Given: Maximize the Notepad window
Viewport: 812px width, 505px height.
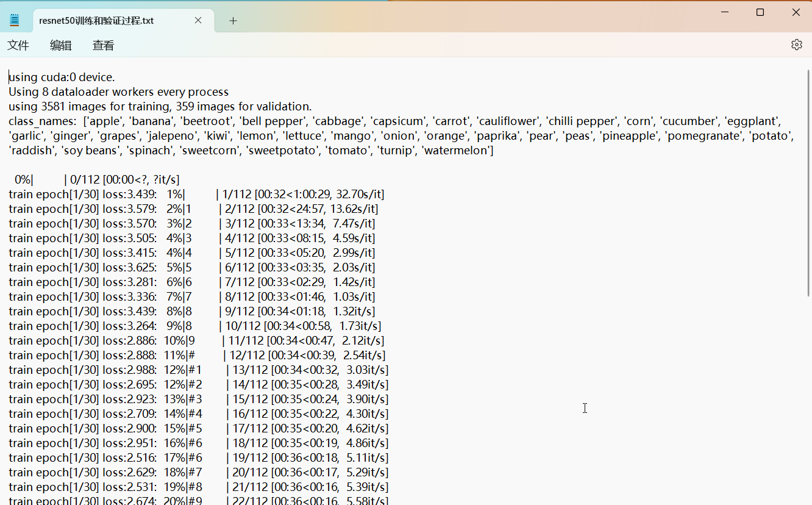Looking at the screenshot, I should coord(760,12).
